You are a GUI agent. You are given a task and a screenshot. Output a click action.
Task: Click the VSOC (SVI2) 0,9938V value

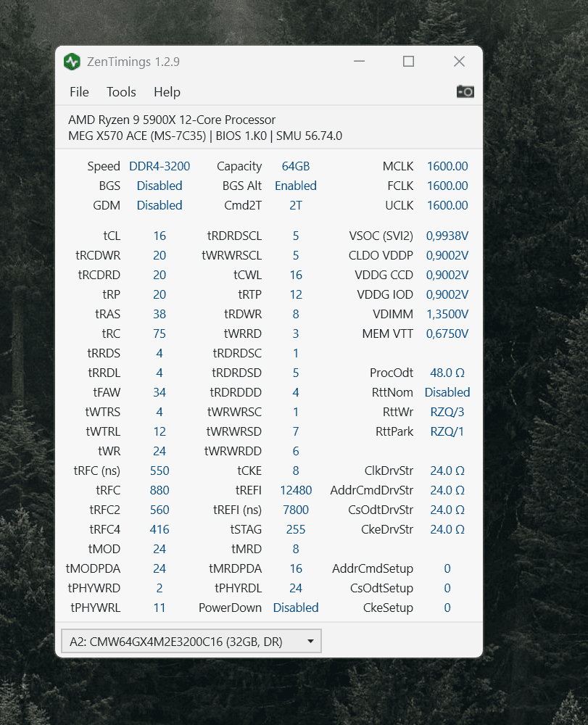(447, 236)
